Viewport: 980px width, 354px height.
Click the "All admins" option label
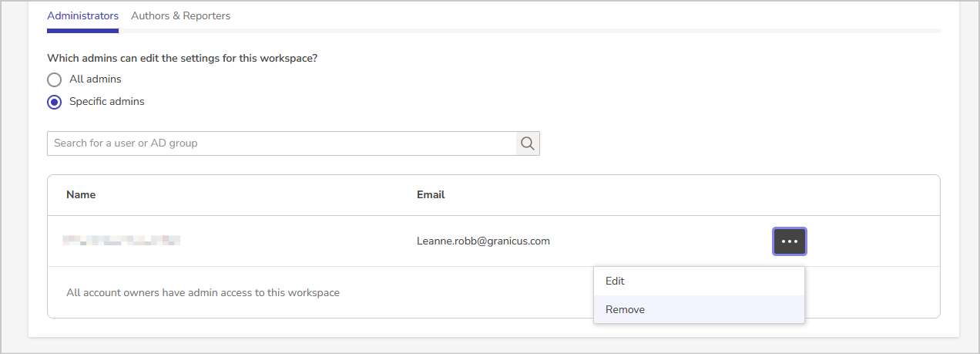click(96, 79)
